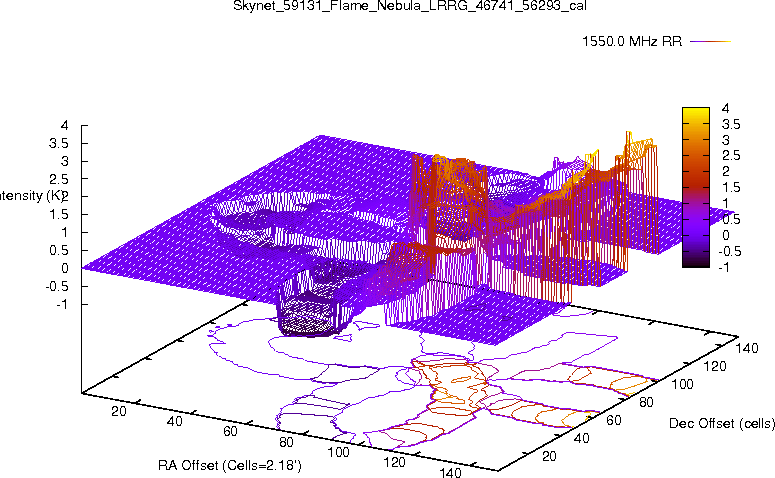Click the 20 tick on the Dec Offset axis

tap(550, 456)
